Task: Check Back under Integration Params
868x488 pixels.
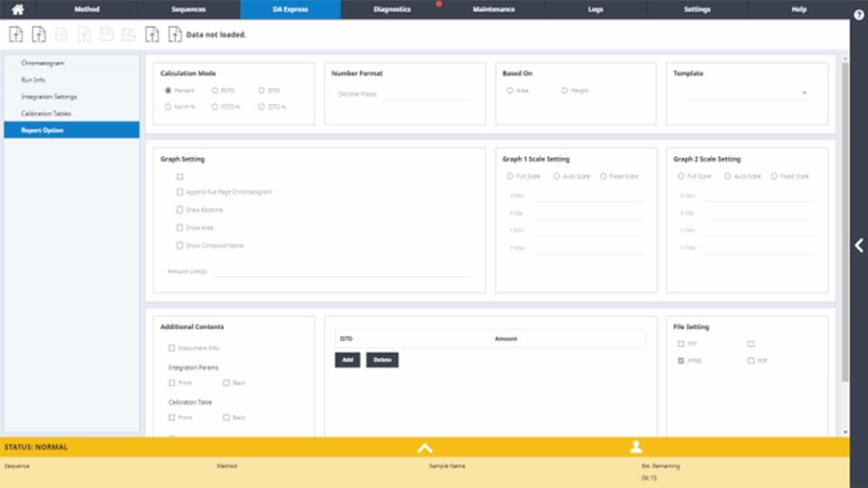Action: click(x=226, y=382)
